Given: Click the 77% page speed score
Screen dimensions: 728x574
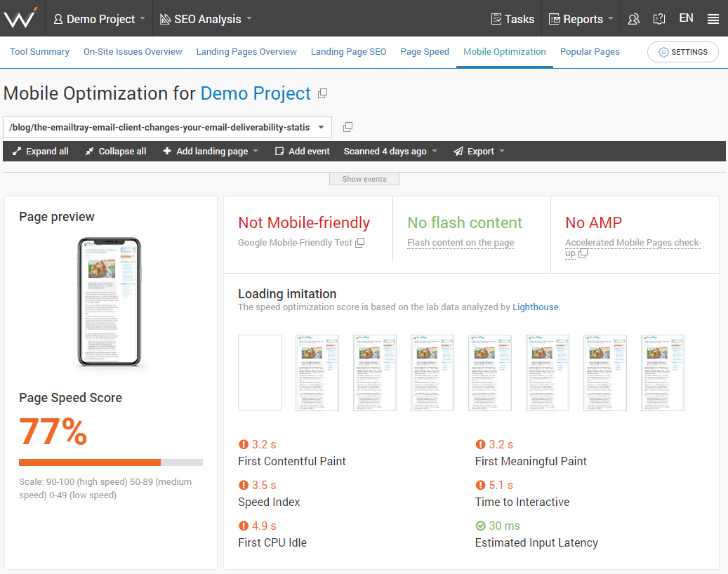Looking at the screenshot, I should 53,431.
